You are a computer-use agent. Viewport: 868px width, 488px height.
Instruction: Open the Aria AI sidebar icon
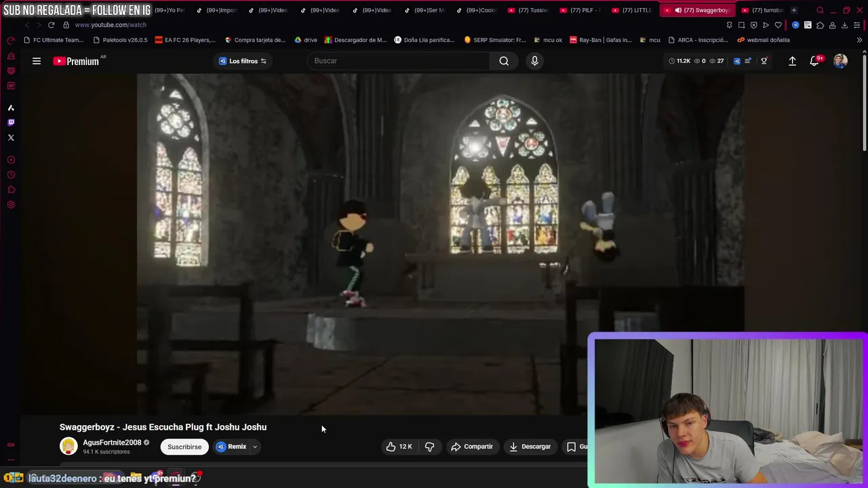click(x=11, y=108)
